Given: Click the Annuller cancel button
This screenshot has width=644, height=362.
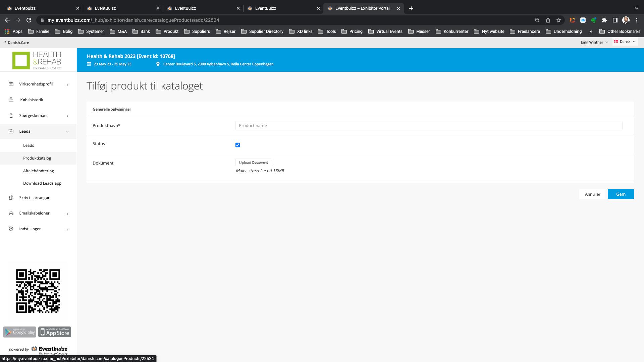Looking at the screenshot, I should [592, 194].
